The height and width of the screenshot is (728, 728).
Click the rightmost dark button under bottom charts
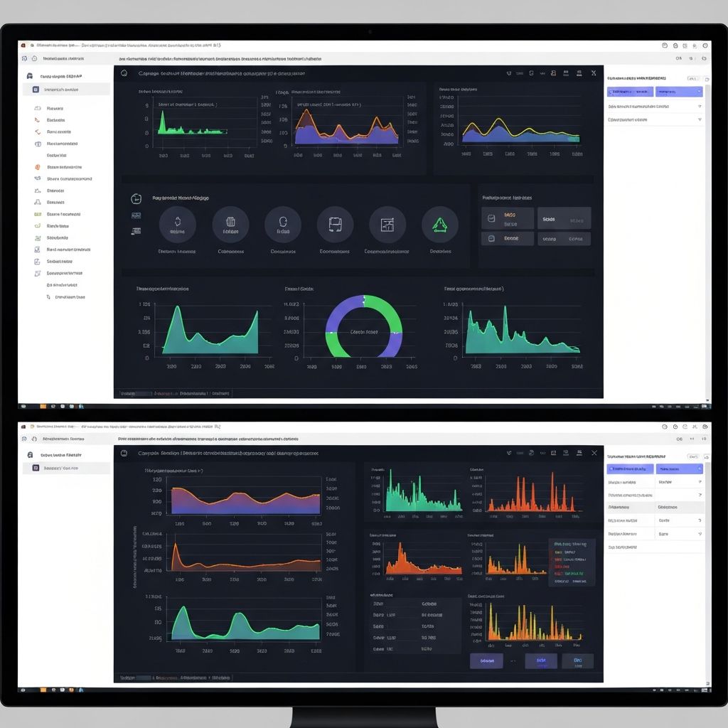[577, 660]
